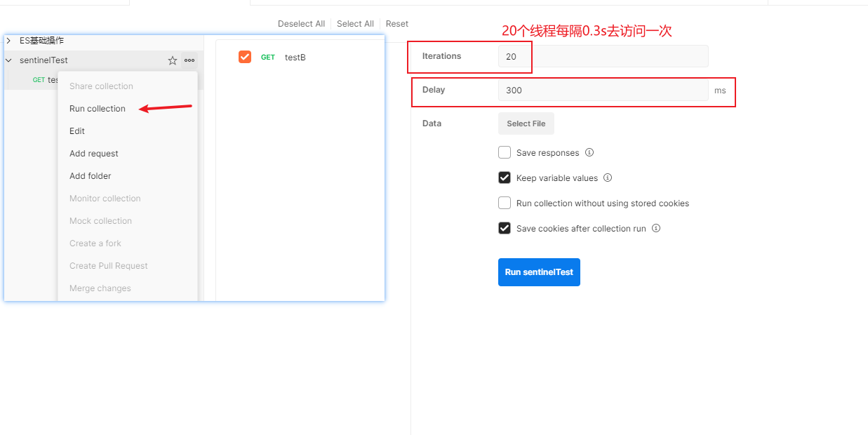Select sentinelTest collection name in sidebar
868x435 pixels.
[44, 60]
